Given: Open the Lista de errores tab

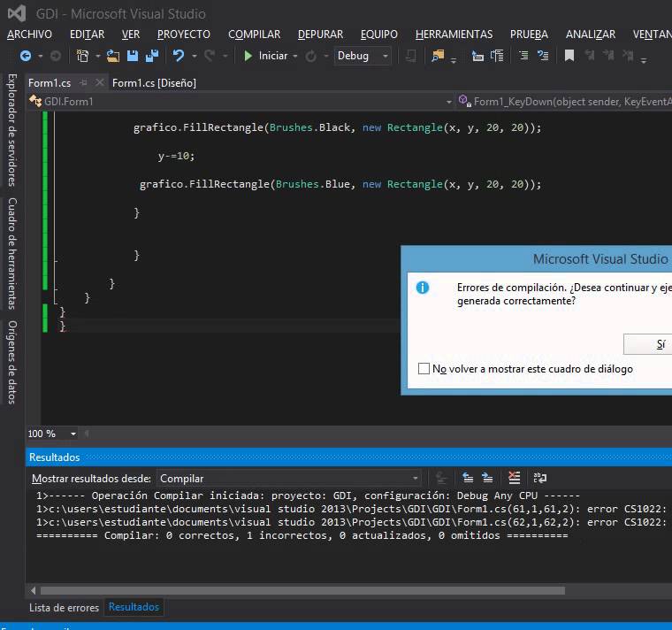Looking at the screenshot, I should (64, 607).
